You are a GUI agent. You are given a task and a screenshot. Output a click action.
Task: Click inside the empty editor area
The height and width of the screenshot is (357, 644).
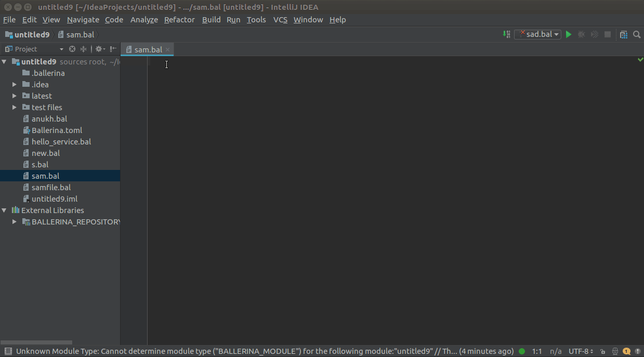click(x=395, y=200)
